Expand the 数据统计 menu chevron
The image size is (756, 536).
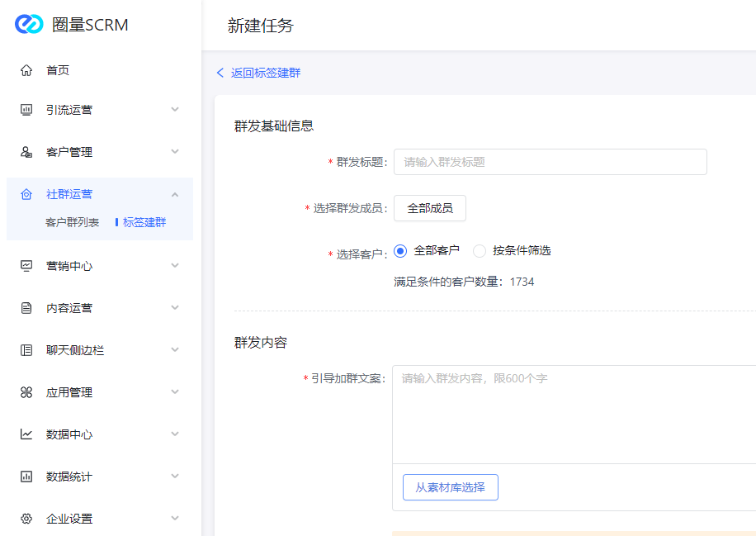click(x=175, y=477)
